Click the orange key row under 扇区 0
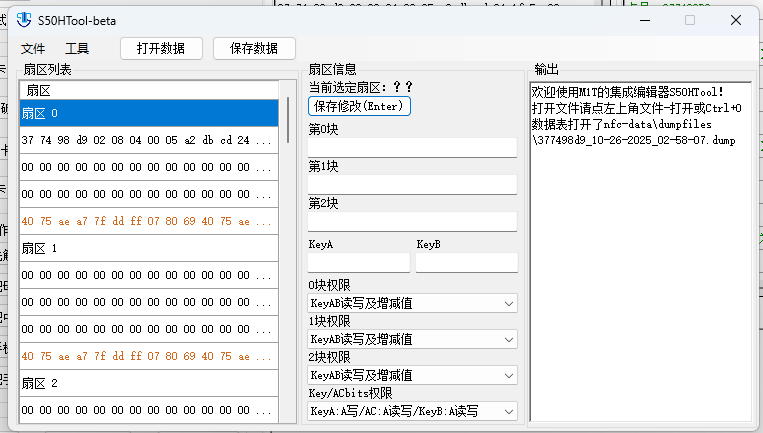The height and width of the screenshot is (433, 763). pos(148,221)
